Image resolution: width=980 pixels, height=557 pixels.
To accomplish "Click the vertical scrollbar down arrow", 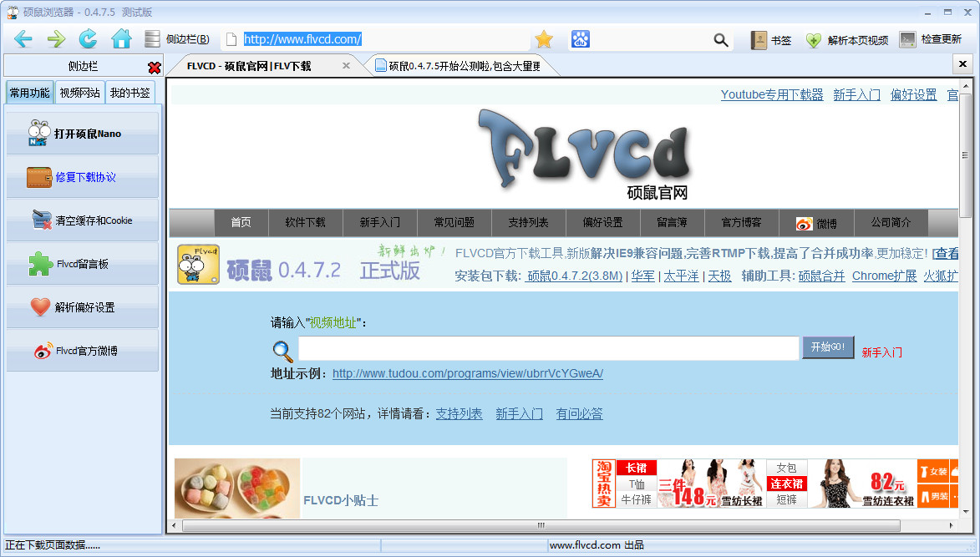I will coord(967,512).
